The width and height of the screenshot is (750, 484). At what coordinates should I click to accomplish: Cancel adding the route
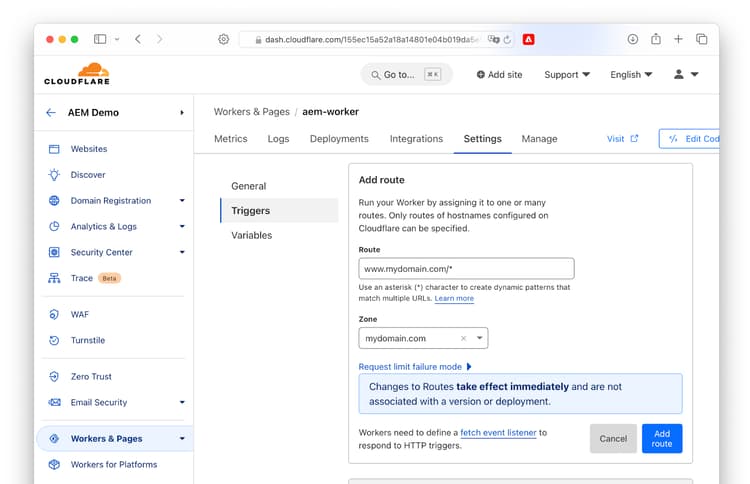[613, 438]
